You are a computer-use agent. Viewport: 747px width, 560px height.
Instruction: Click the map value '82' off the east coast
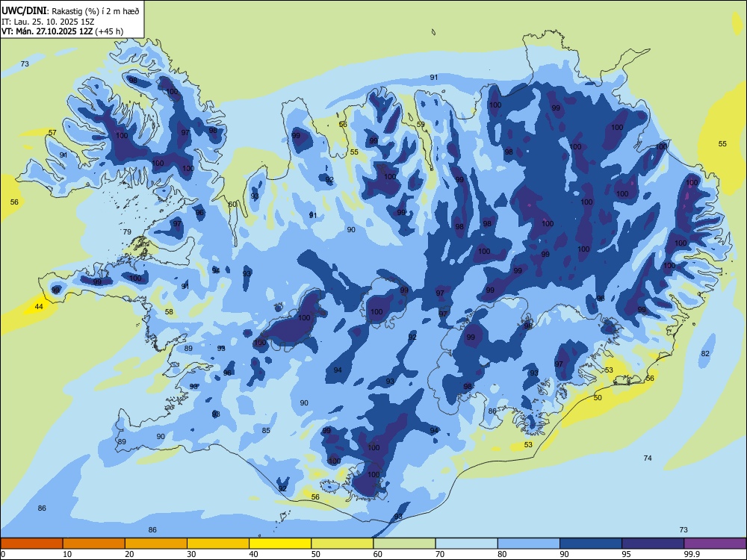tap(706, 353)
